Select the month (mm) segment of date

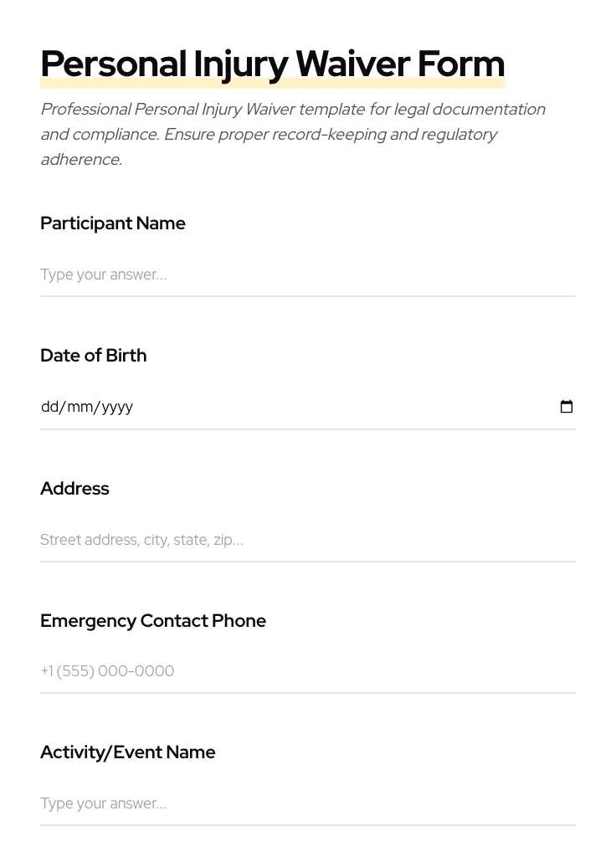(80, 407)
